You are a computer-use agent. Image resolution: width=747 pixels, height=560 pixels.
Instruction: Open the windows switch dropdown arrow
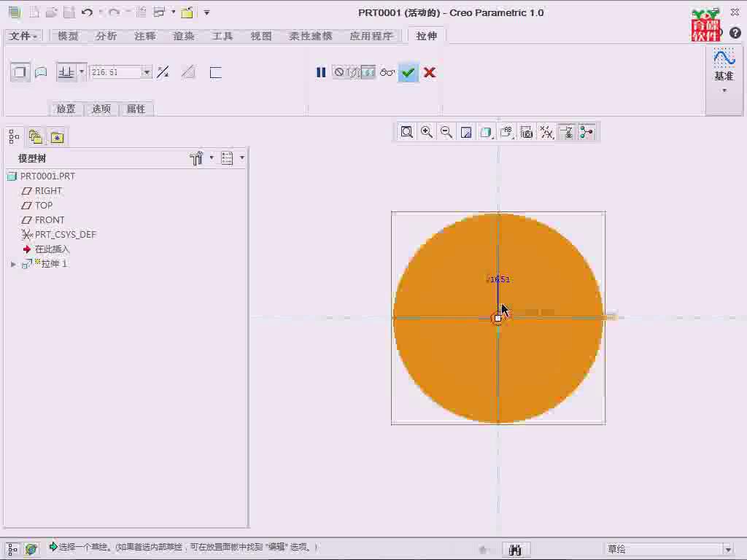(x=174, y=12)
